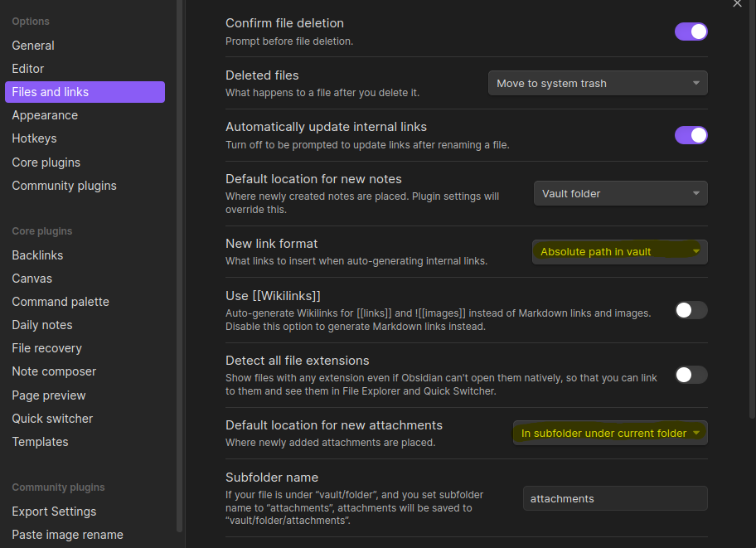Turn off Automatically update internal links

click(x=691, y=135)
